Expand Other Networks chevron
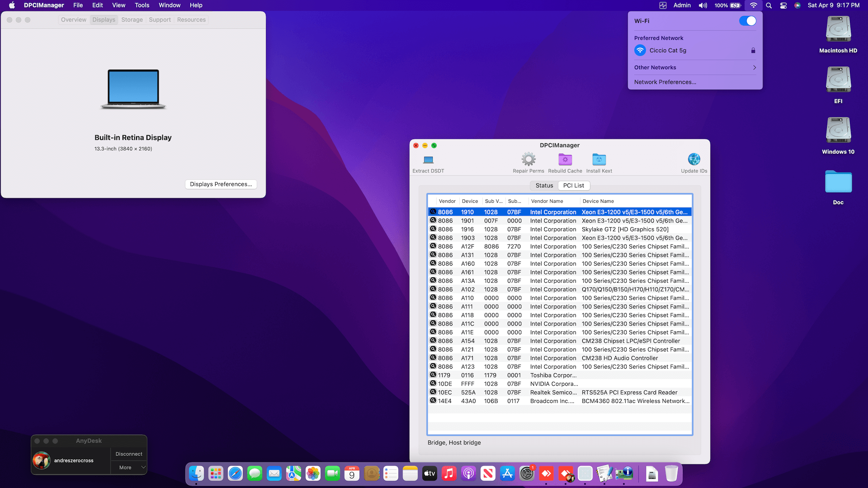The image size is (868, 488). click(x=754, y=68)
